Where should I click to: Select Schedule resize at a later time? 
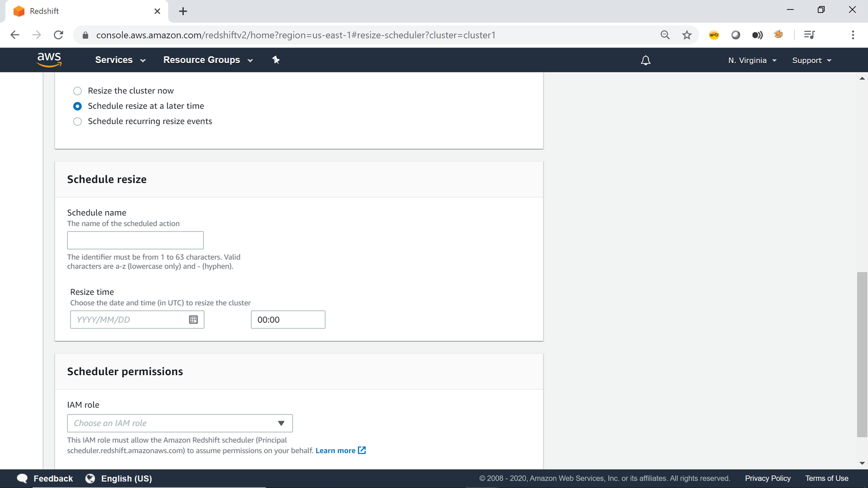77,106
